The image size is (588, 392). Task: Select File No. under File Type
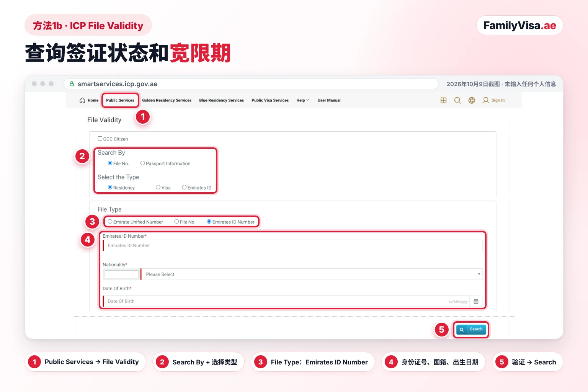pyautogui.click(x=176, y=221)
